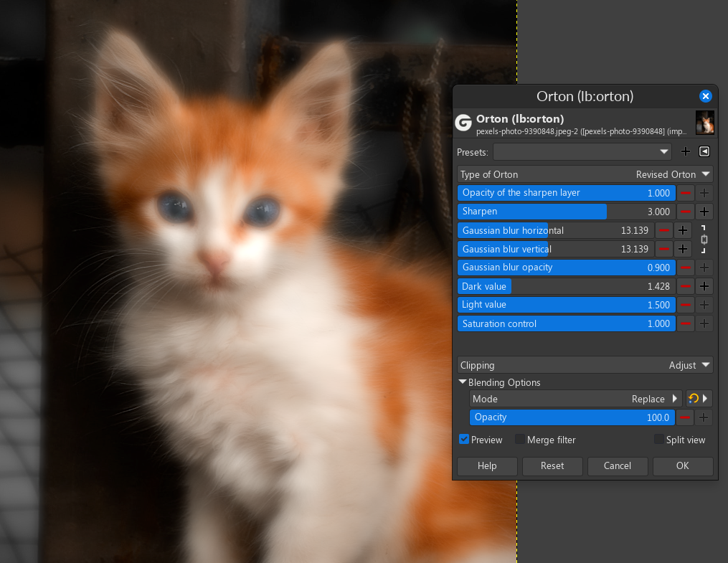Collapse the Blending Options section

[x=463, y=382]
